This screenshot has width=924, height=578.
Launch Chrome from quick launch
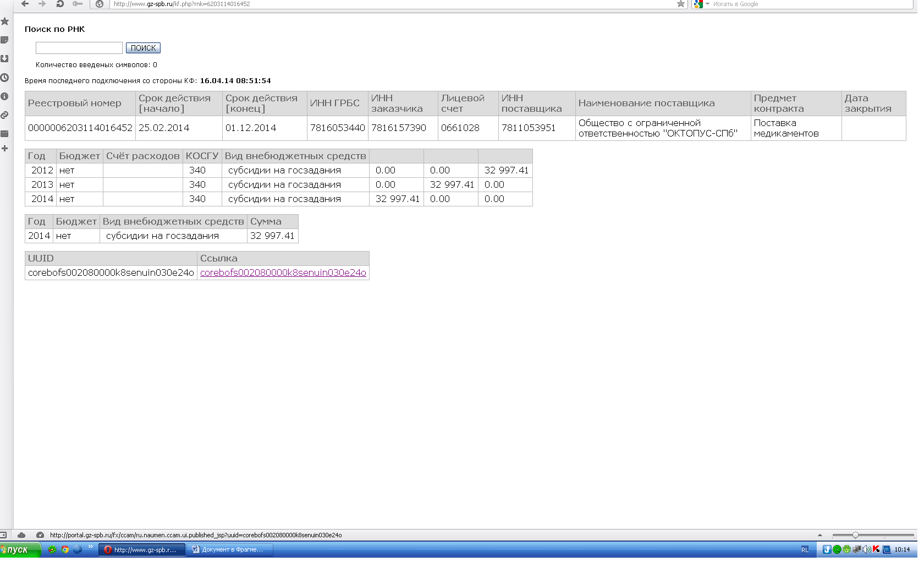(65, 549)
